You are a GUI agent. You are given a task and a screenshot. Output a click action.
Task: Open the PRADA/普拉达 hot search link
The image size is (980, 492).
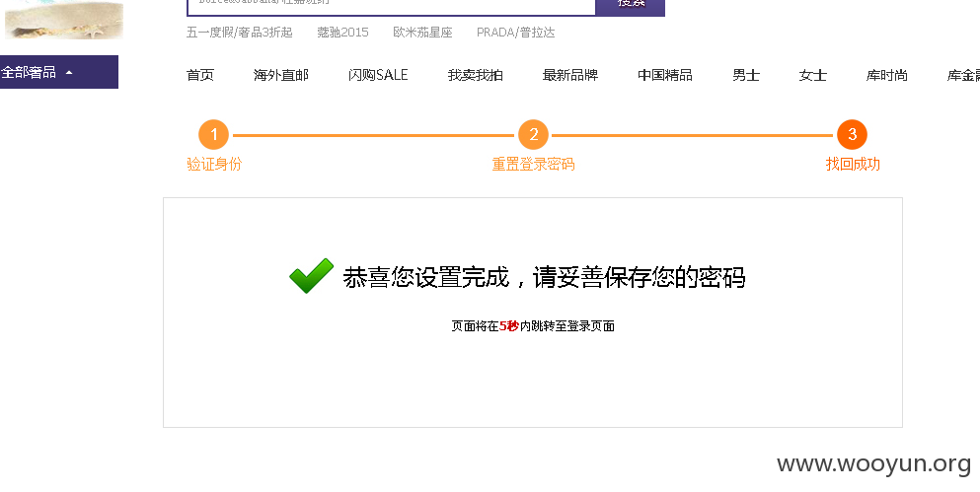515,33
